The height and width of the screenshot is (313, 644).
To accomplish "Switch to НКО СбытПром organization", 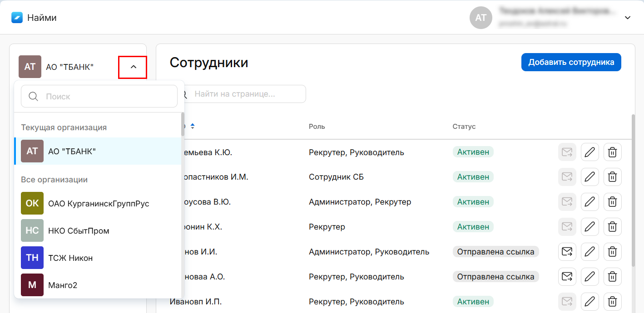I will click(x=78, y=231).
